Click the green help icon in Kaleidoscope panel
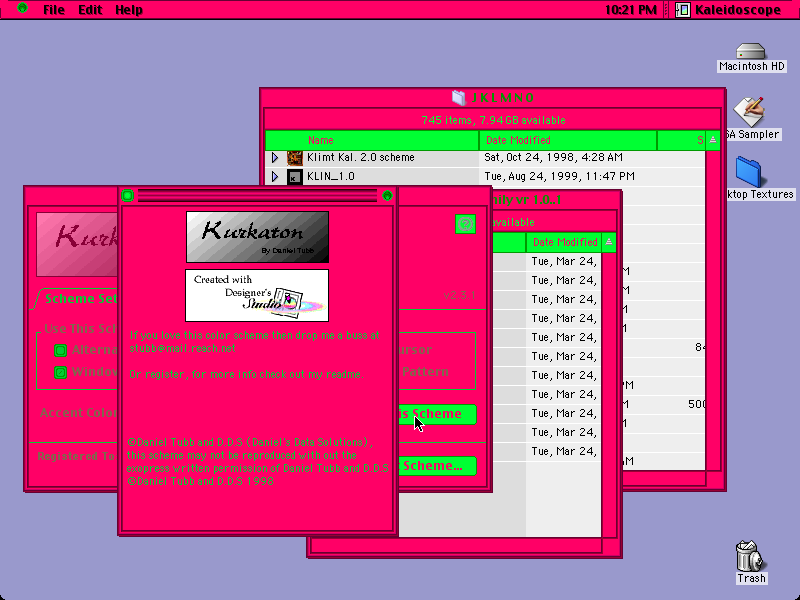The image size is (800, 600). [x=465, y=224]
